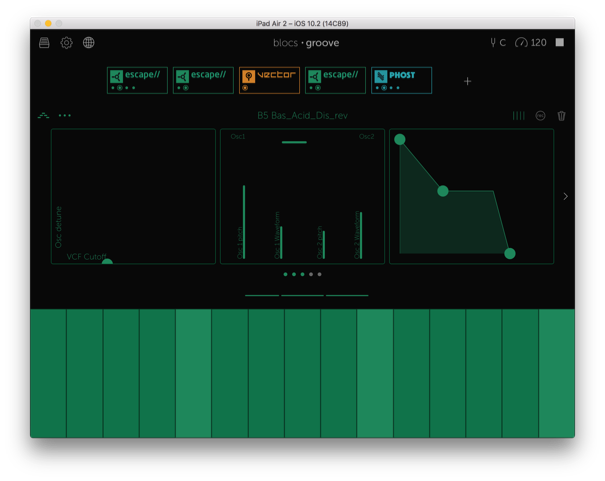The width and height of the screenshot is (605, 481).
Task: Click the waveform icon left of preset name
Action: click(x=43, y=116)
